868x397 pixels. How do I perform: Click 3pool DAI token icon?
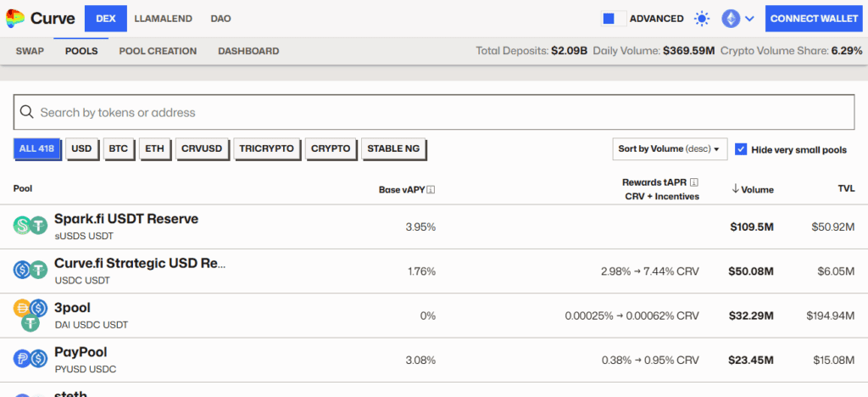[23, 308]
